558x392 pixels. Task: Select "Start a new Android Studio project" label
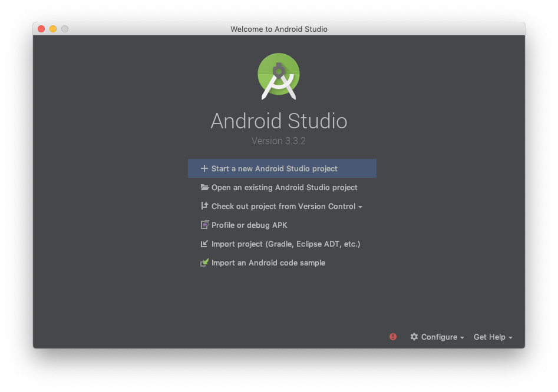point(274,168)
